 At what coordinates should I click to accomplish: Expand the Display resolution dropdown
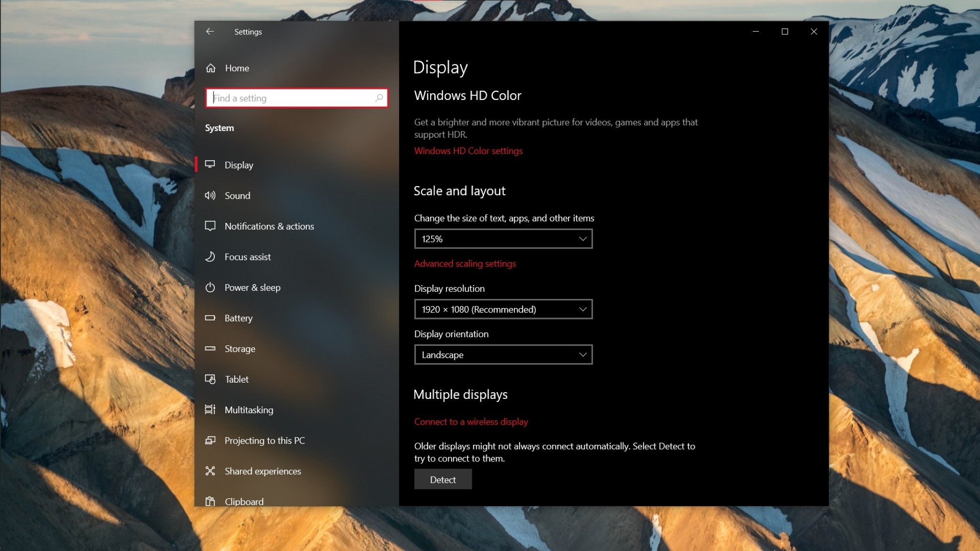503,309
